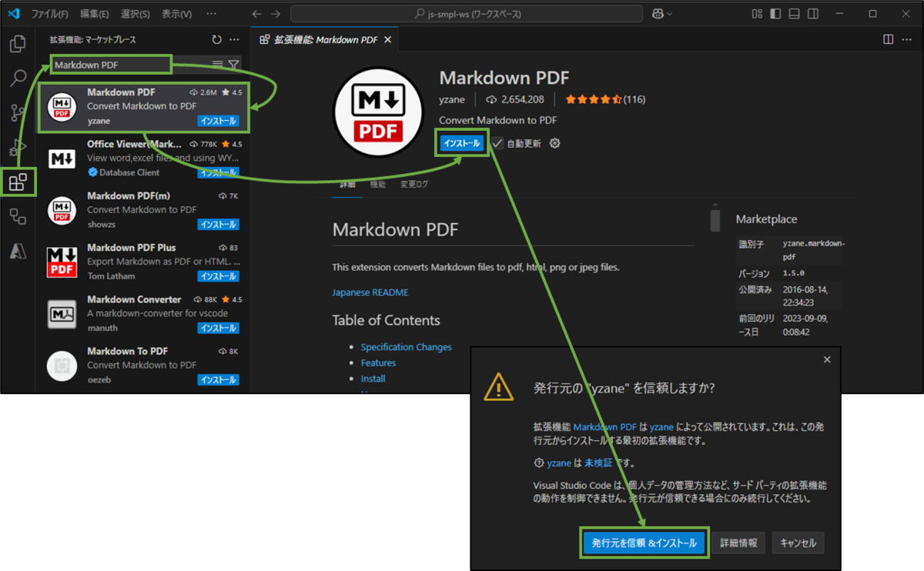Open the Search view in activity bar
924x571 pixels.
click(18, 78)
